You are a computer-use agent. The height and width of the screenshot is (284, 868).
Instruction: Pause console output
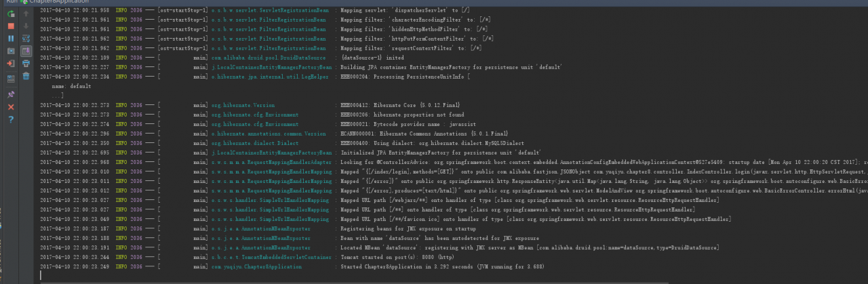[11, 39]
